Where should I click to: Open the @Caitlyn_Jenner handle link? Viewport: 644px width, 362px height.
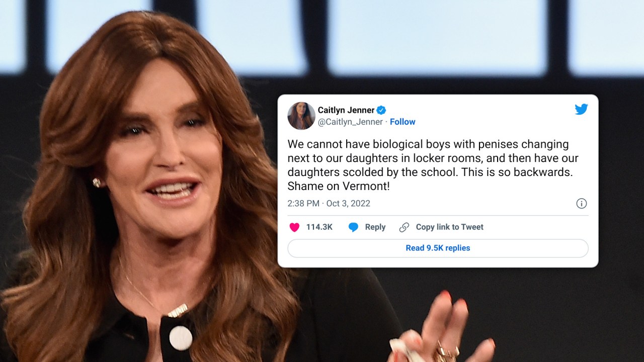[x=350, y=122]
